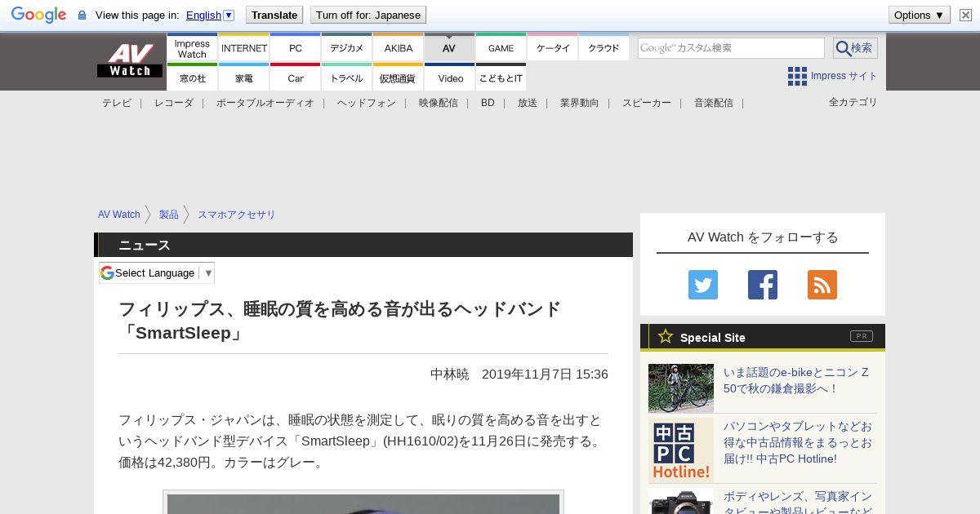Go to スピーカー category
The height and width of the screenshot is (514, 980).
tap(647, 103)
